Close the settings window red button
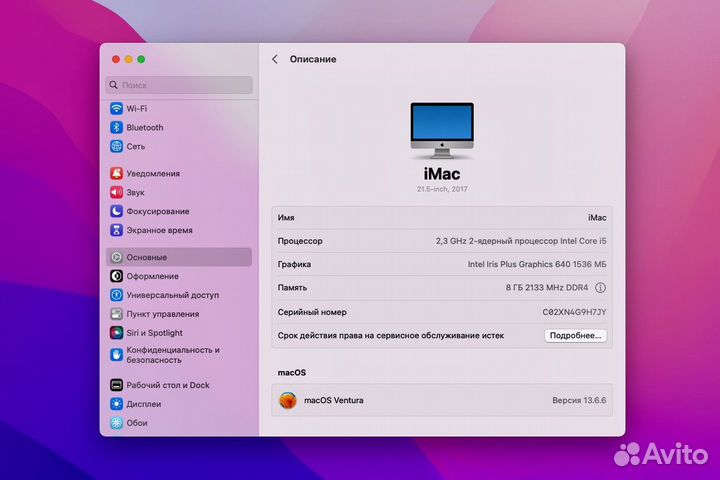 [x=116, y=59]
